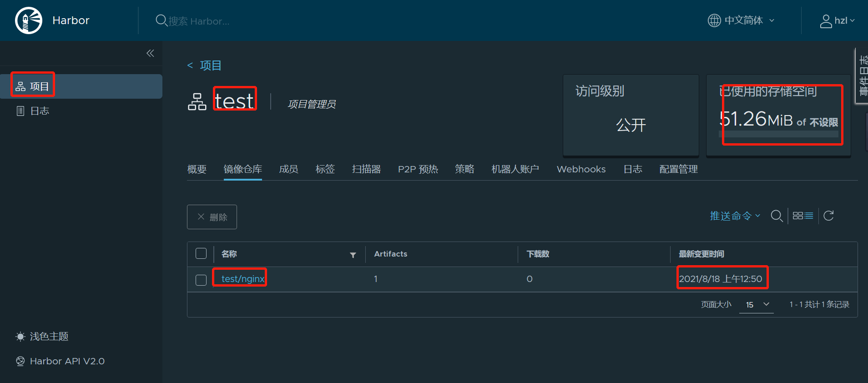
Task: Open the 策略 tab
Action: point(465,169)
